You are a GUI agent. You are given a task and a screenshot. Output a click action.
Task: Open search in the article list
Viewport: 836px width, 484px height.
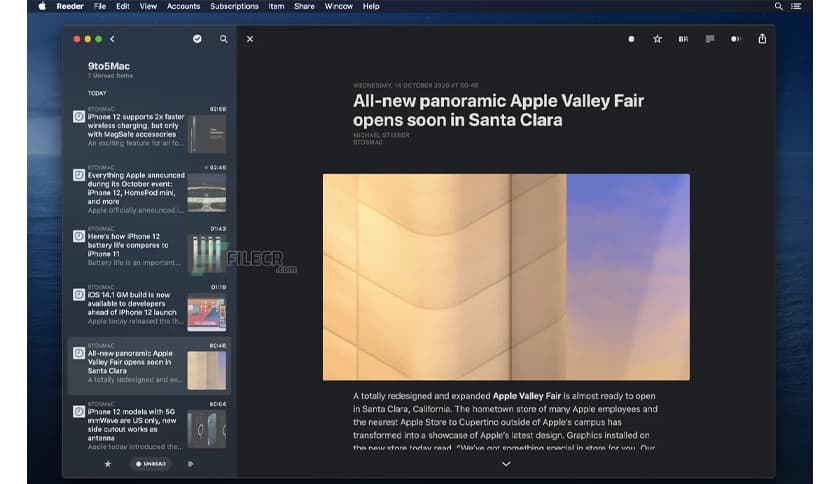223,39
